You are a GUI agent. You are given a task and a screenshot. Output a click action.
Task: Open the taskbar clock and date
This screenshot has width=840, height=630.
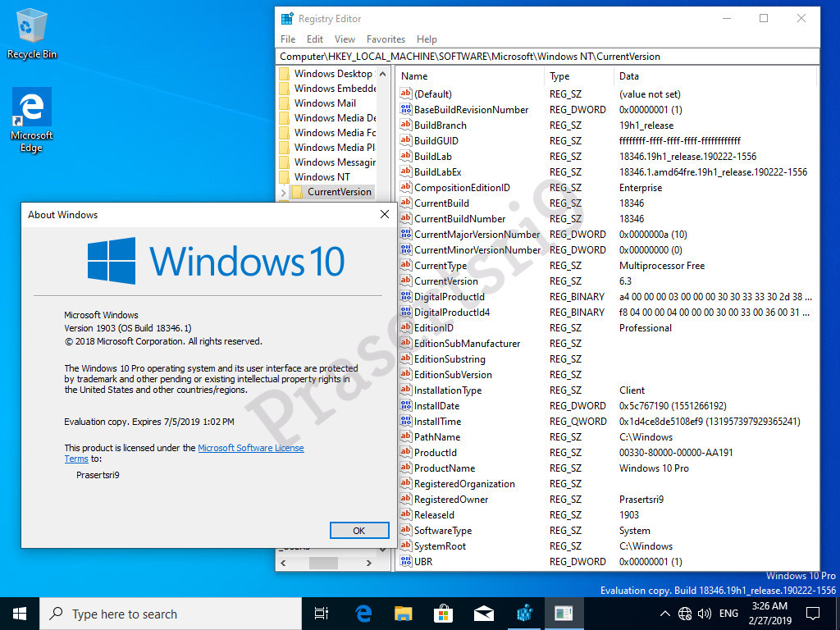tap(769, 614)
